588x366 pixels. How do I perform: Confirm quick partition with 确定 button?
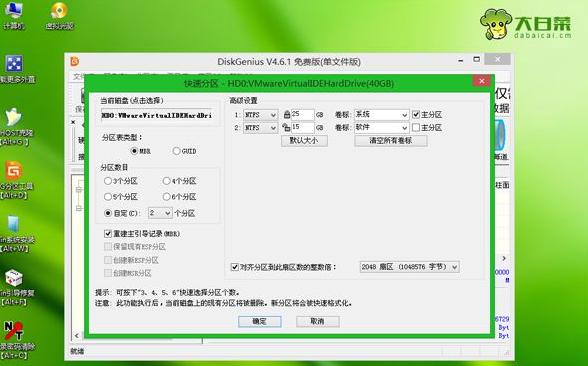click(x=260, y=321)
